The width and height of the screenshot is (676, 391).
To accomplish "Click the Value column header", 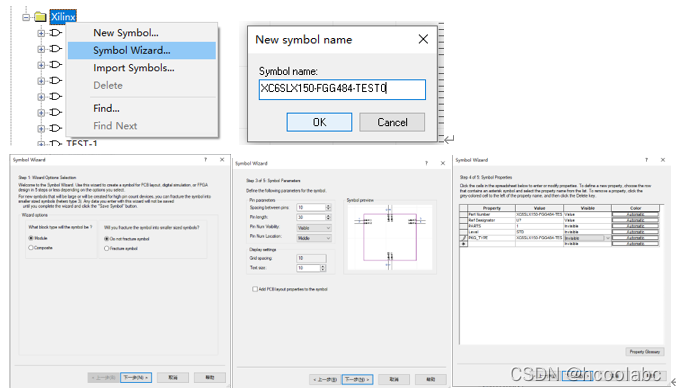I will pos(539,208).
